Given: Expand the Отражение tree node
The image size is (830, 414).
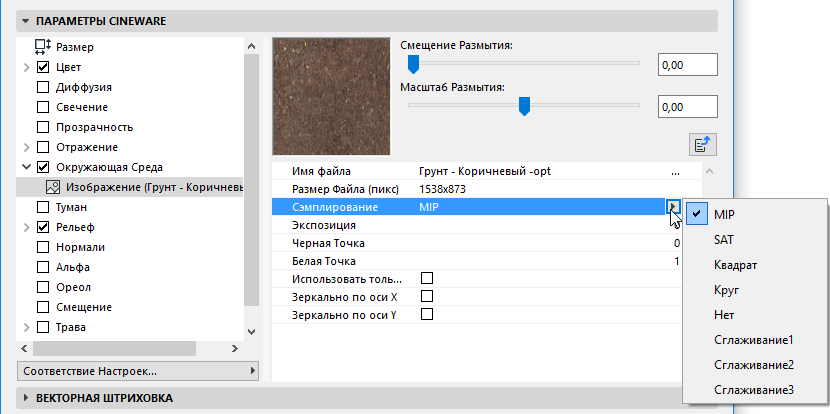Looking at the screenshot, I should click(x=26, y=147).
